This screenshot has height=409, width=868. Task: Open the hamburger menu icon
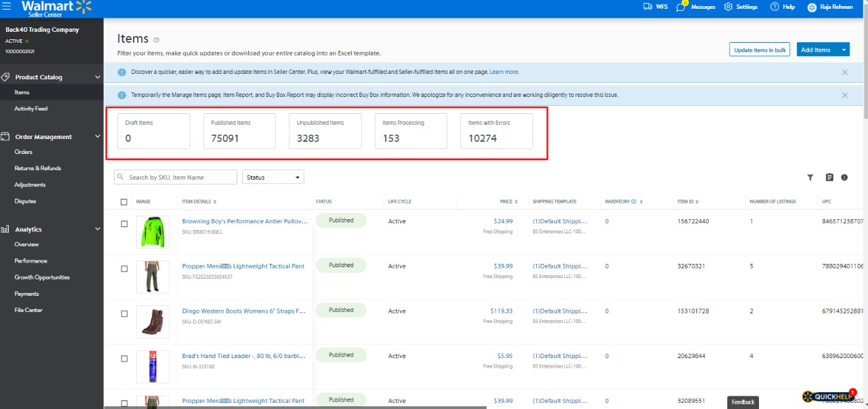tap(7, 7)
